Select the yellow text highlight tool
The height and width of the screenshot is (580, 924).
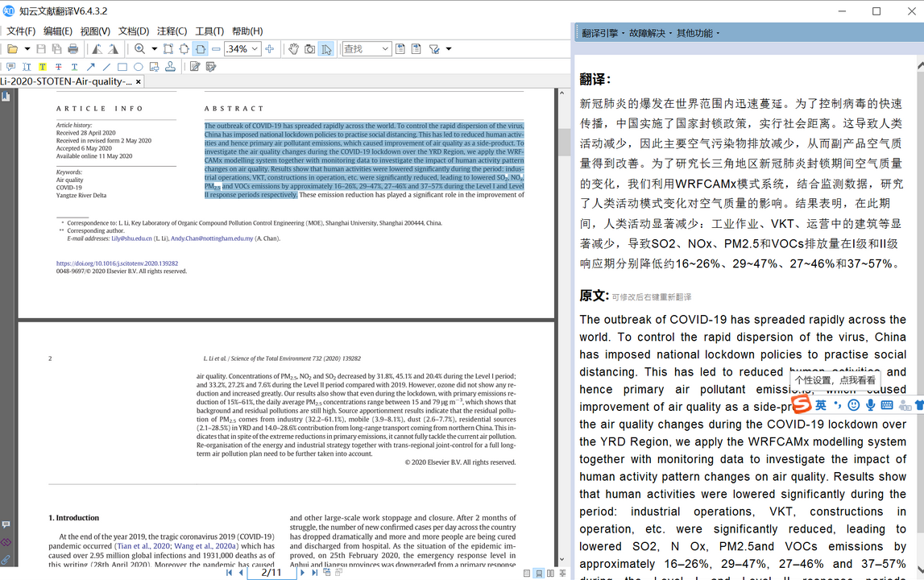pyautogui.click(x=42, y=66)
